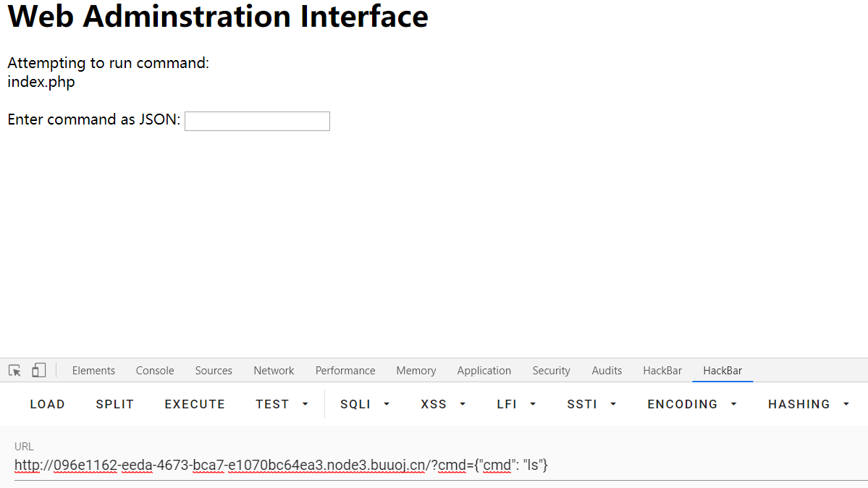Image resolution: width=868 pixels, height=488 pixels.
Task: Click the EXECUTE button
Action: (195, 404)
